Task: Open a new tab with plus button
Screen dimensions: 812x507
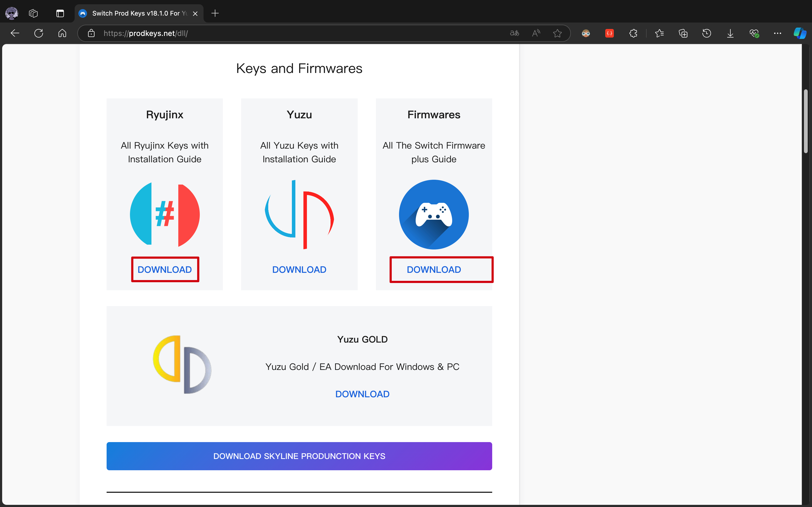Action: [215, 13]
